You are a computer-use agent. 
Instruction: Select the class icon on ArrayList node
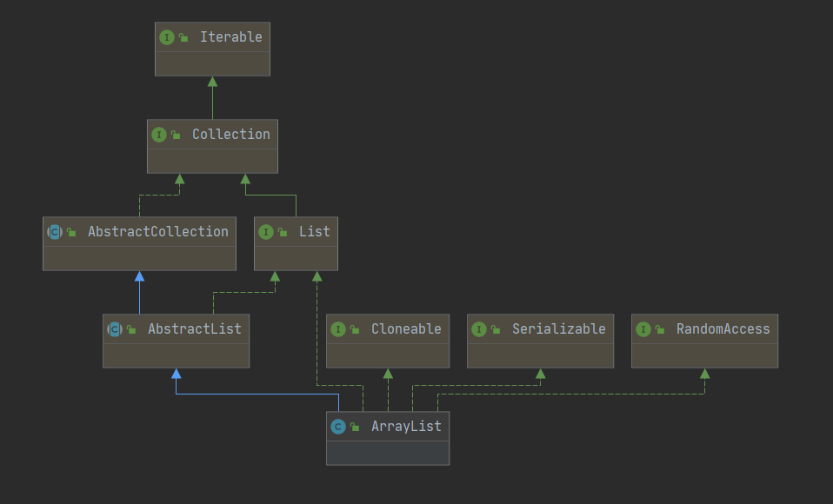point(338,426)
